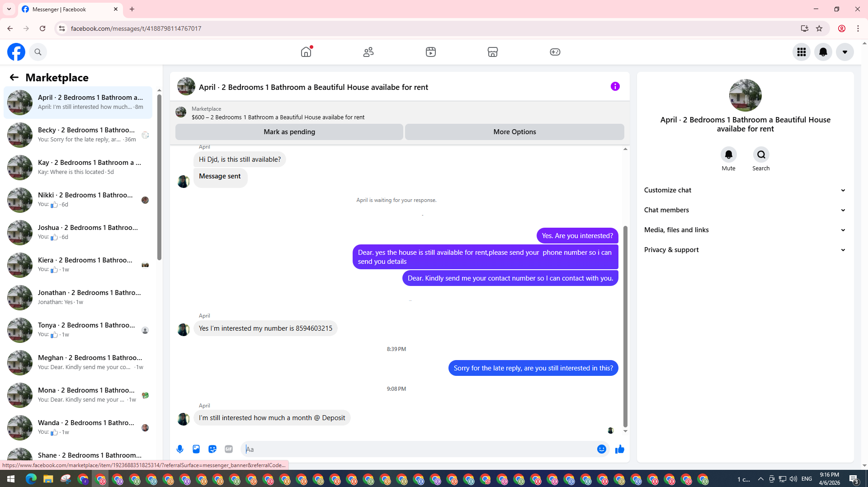View site information icon in address bar
868x487 pixels.
coord(62,28)
